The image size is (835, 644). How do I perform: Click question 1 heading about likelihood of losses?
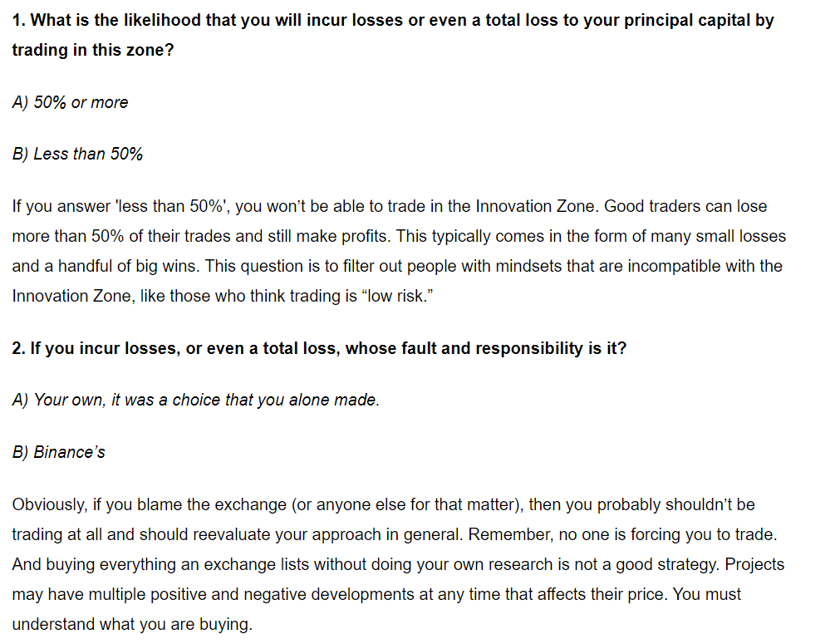click(393, 35)
